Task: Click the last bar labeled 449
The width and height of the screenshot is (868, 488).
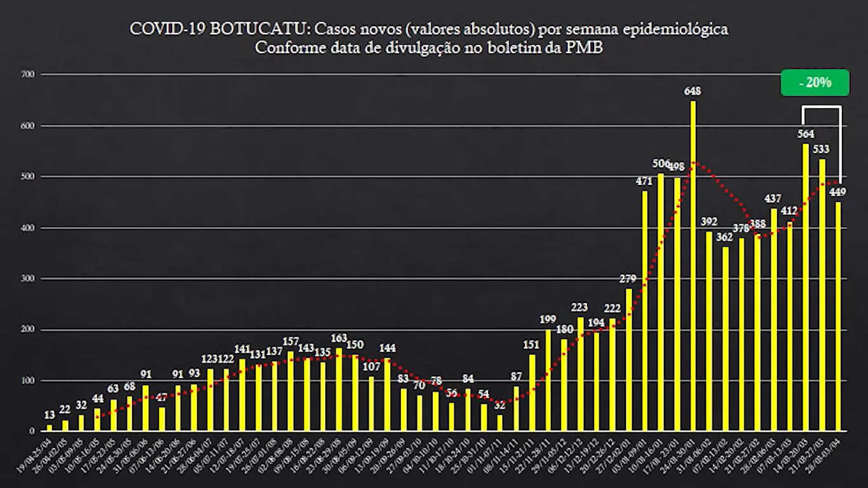Action: pyautogui.click(x=838, y=316)
